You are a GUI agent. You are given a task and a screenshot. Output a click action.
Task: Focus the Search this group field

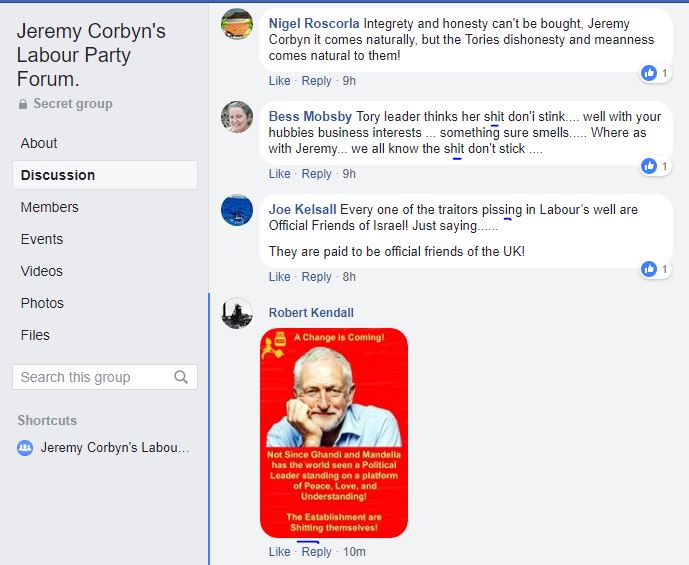105,377
